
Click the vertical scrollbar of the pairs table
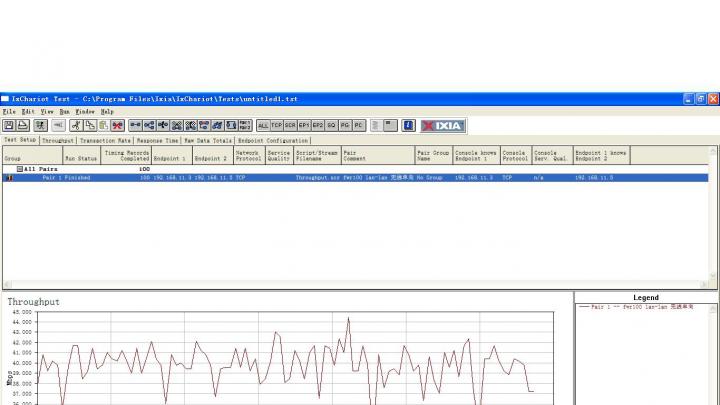pyautogui.click(x=713, y=214)
